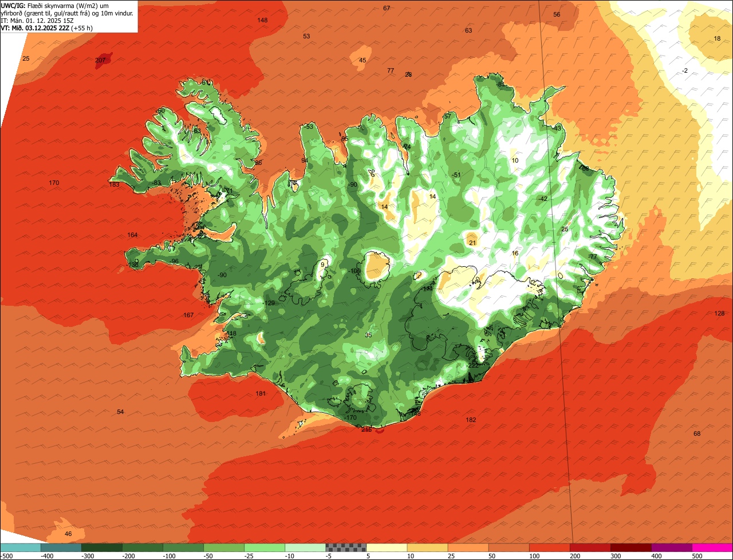Click the 'VT: Mið. 03.12.2025 22Z (+55 h)' line
The image size is (733, 560).
point(47,27)
